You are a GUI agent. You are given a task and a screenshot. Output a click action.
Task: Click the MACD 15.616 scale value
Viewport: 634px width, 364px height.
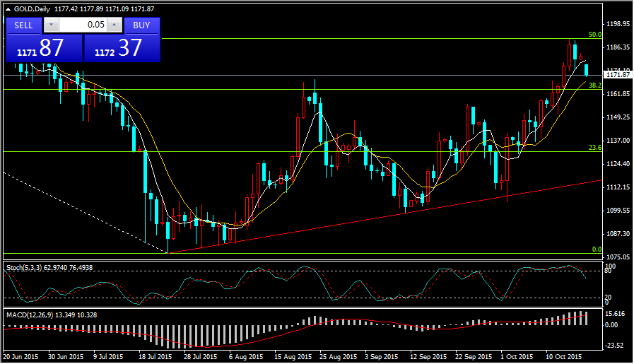[616, 314]
